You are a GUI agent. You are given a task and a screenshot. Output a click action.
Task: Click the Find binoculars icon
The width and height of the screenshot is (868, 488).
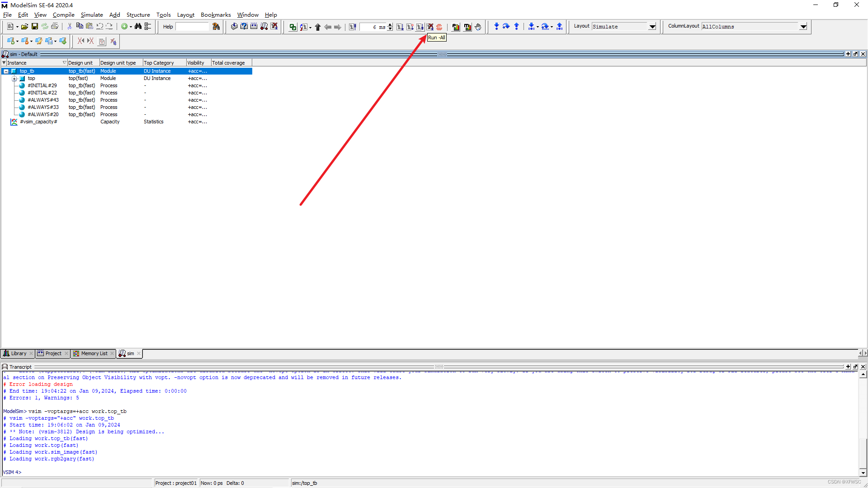(x=138, y=26)
